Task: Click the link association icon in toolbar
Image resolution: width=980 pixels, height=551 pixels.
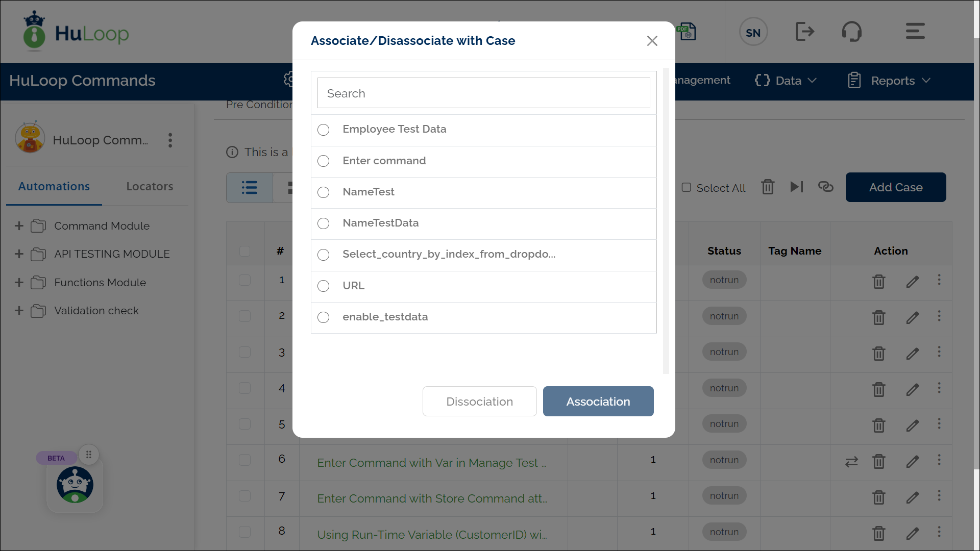Action: click(825, 187)
